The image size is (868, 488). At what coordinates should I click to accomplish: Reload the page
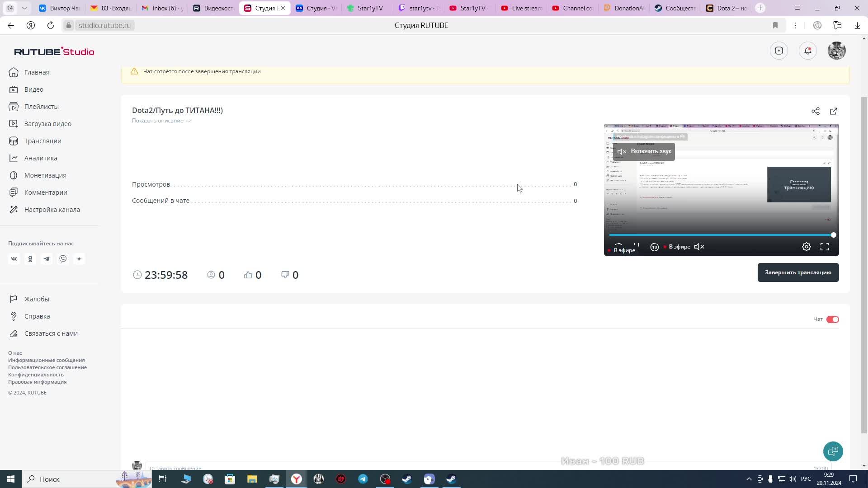pos(51,25)
